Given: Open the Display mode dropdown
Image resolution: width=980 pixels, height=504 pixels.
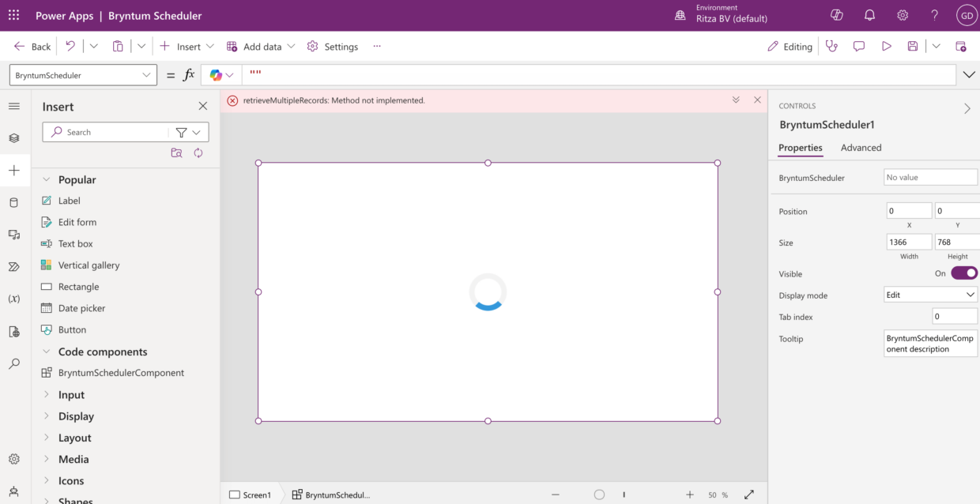Looking at the screenshot, I should 930,295.
